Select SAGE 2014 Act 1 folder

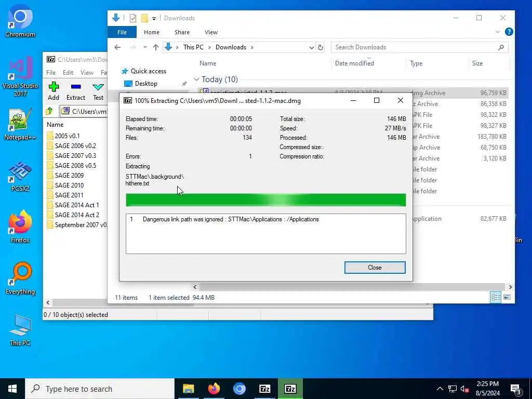click(x=77, y=205)
